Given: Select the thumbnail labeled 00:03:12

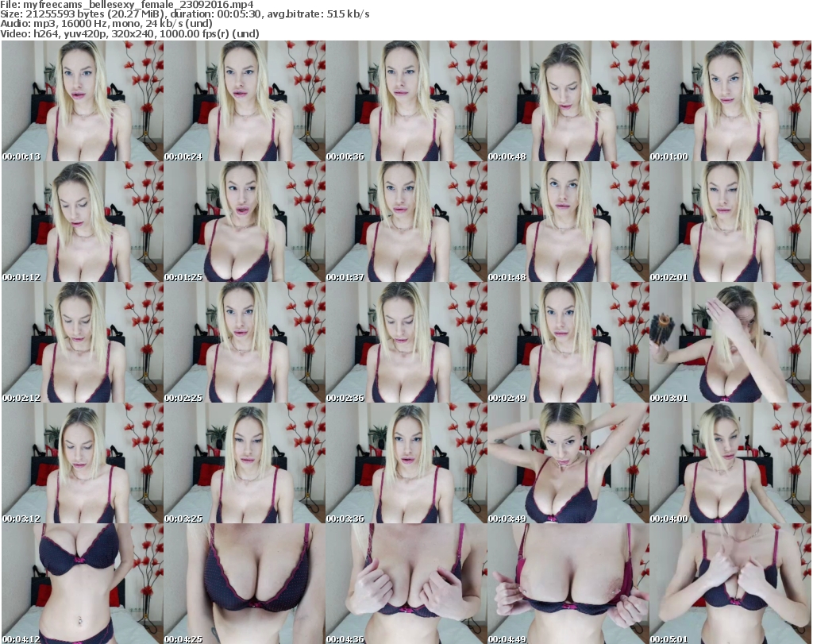Looking at the screenshot, I should (x=82, y=463).
